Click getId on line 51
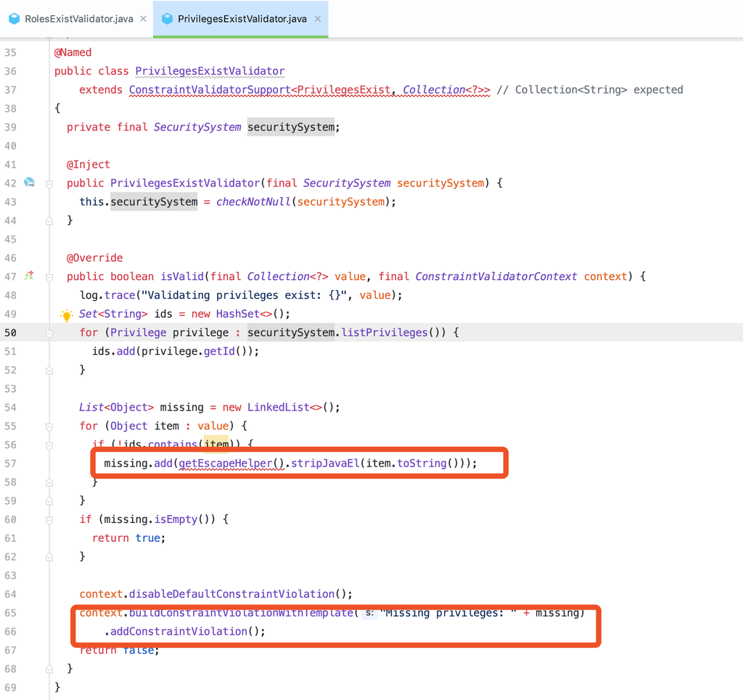Viewport: 743px width, 700px height. tap(219, 351)
